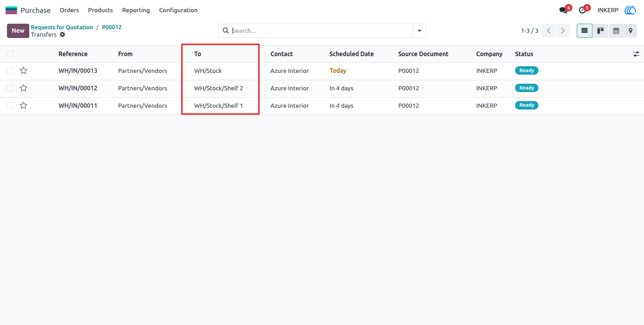Open the Orders menu
The width and height of the screenshot is (644, 325).
(69, 10)
